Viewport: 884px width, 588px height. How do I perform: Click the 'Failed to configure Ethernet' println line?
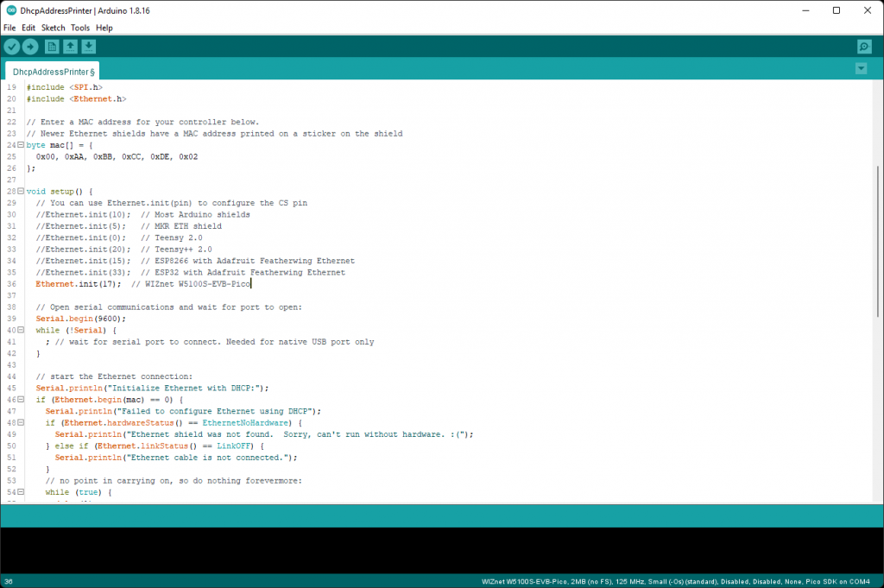183,411
